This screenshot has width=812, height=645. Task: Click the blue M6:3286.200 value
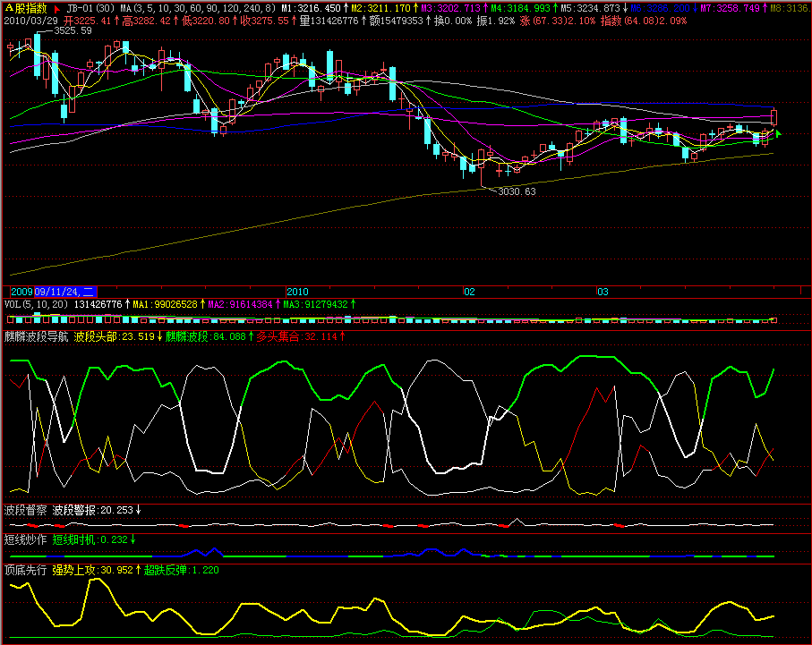tap(661, 9)
